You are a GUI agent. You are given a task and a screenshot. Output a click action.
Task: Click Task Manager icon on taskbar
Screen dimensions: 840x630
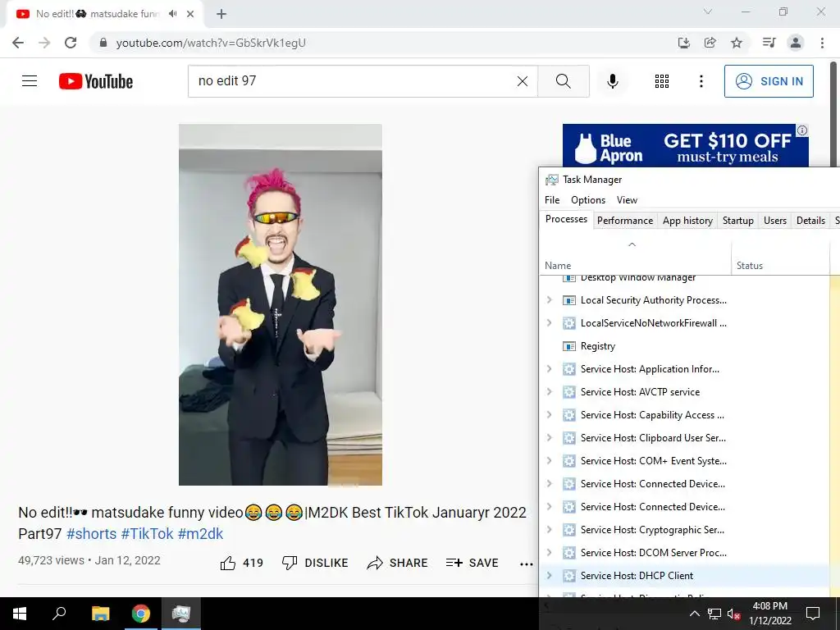(x=181, y=614)
